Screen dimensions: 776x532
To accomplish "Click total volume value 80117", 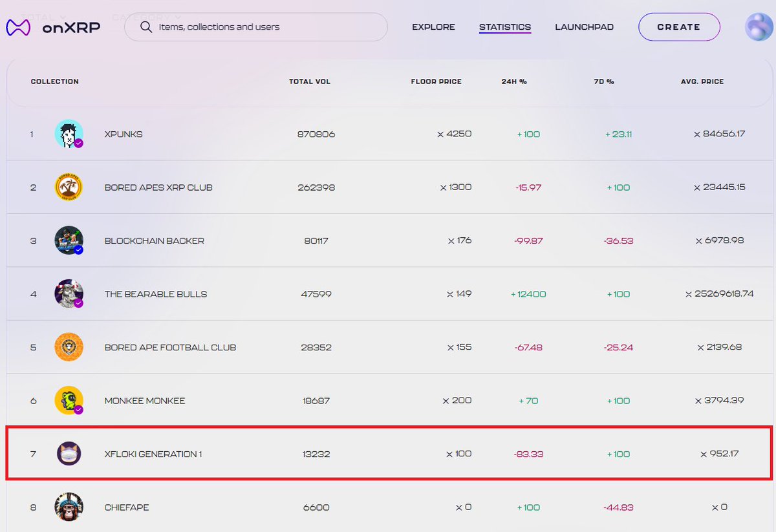I will point(316,240).
